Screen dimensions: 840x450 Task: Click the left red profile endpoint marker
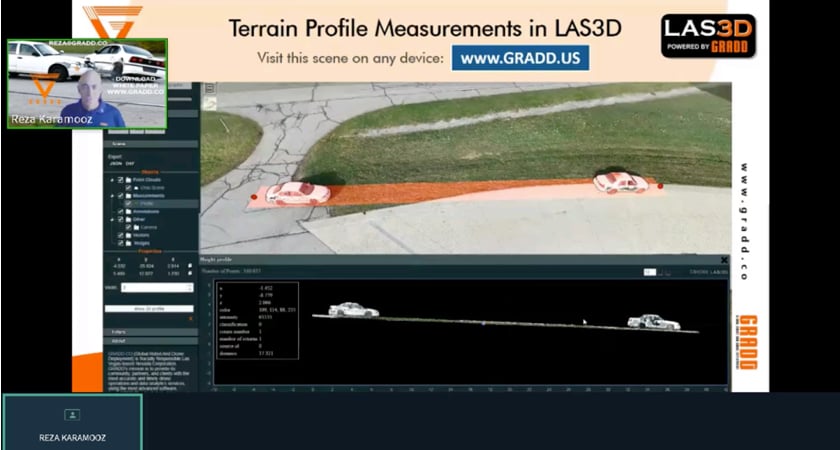[254, 197]
